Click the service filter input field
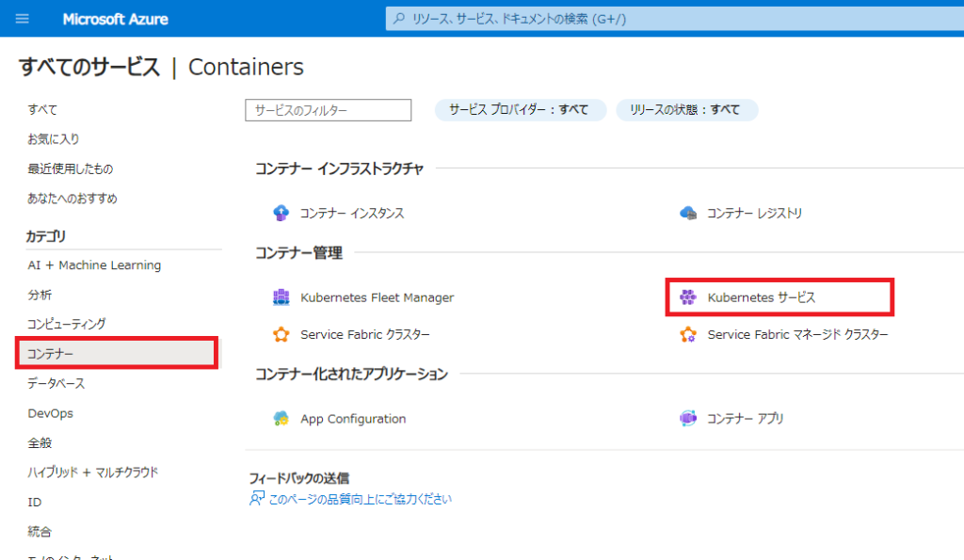This screenshot has height=560, width=964. point(329,110)
